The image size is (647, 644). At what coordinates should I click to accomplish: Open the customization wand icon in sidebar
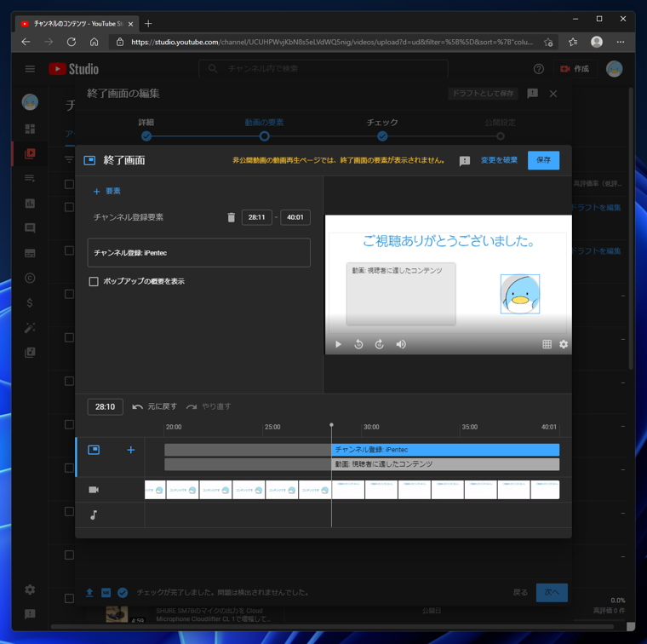coord(30,327)
